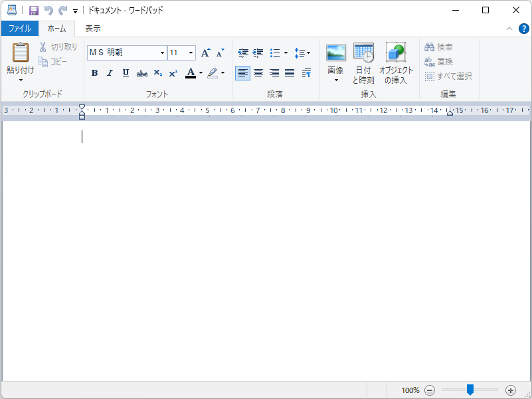Open the blue help question mark
This screenshot has width=532, height=399.
click(x=523, y=29)
